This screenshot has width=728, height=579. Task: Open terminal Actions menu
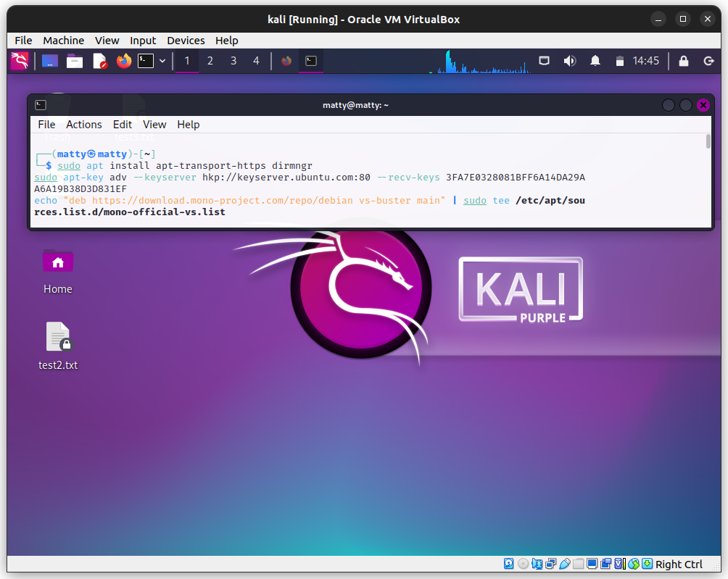coord(83,125)
